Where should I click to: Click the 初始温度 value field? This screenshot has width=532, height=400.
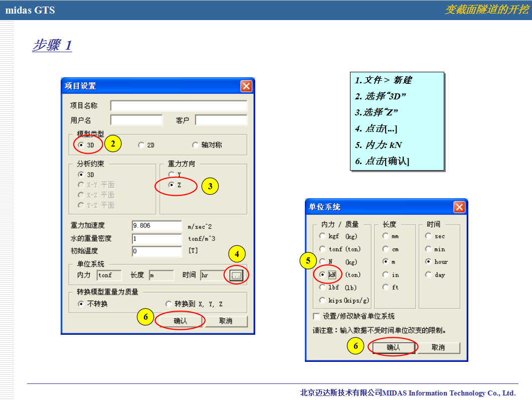(157, 251)
